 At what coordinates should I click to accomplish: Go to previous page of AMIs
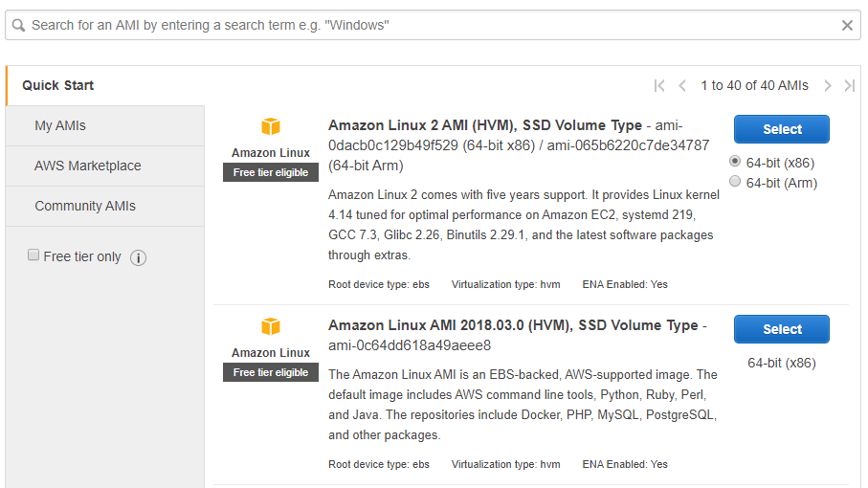click(x=682, y=86)
